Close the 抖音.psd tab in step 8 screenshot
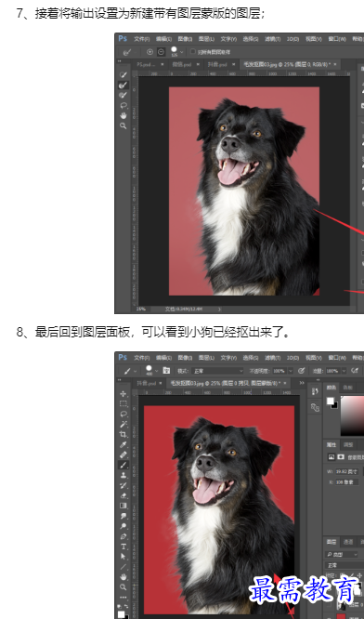Screen dimensions: 364x619 pyautogui.click(x=160, y=383)
